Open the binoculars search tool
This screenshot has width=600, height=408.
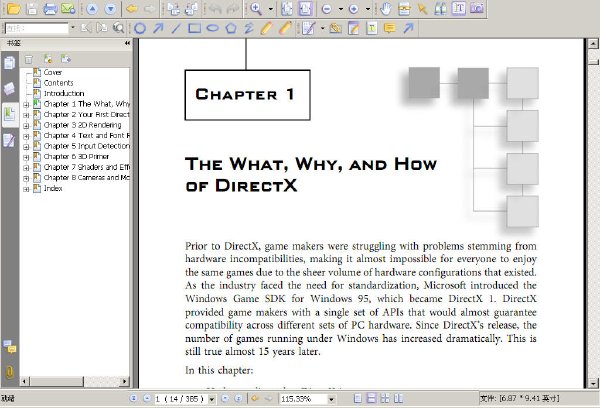[440, 8]
